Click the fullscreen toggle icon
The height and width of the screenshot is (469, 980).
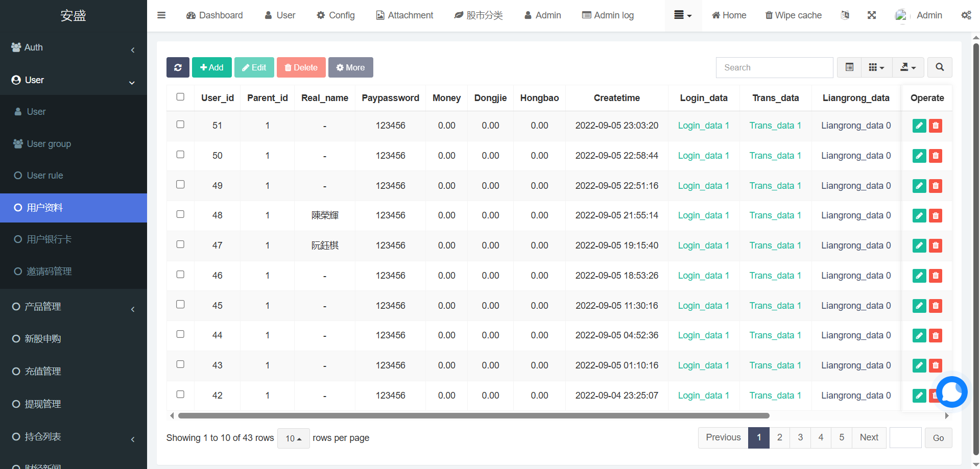pos(872,15)
